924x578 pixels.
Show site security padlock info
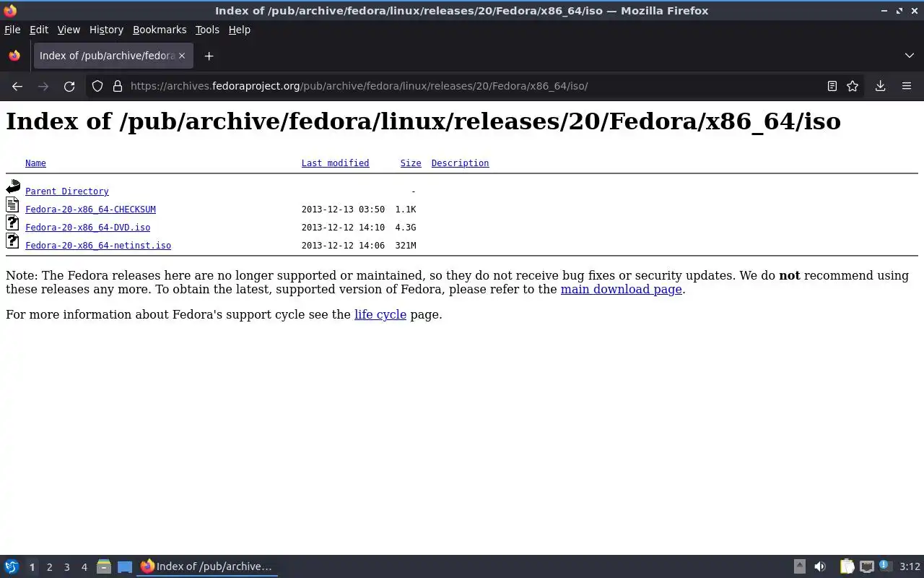click(118, 86)
